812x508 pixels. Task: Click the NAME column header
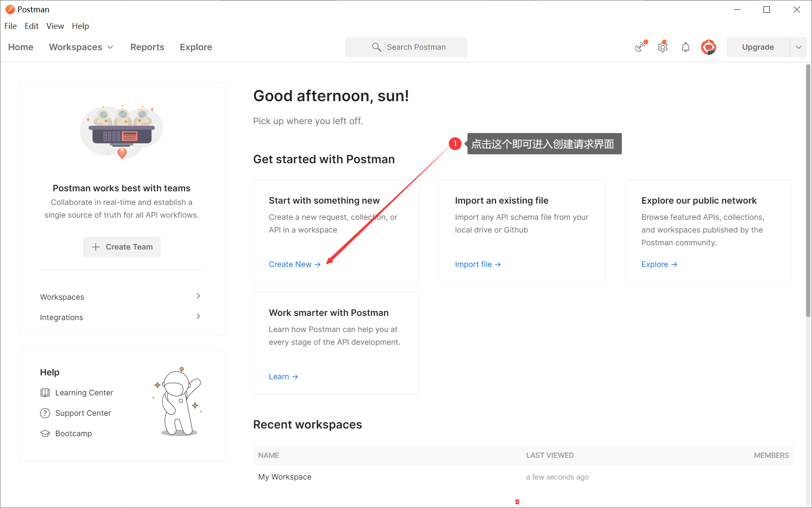tap(268, 455)
